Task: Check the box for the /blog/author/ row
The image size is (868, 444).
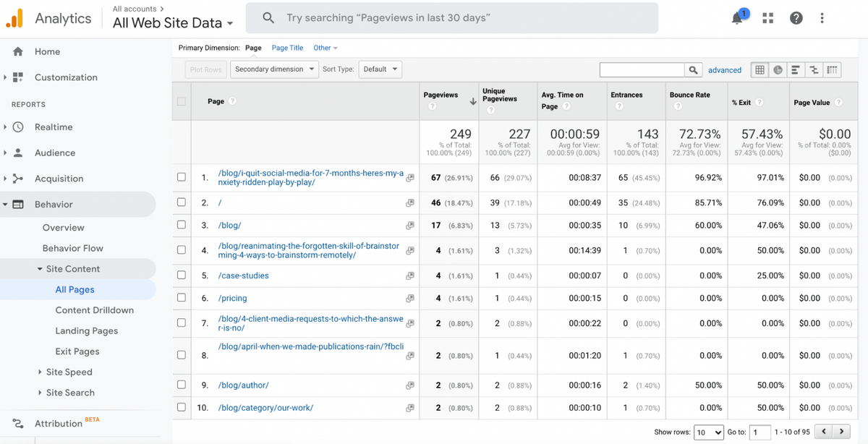Action: pyautogui.click(x=182, y=385)
